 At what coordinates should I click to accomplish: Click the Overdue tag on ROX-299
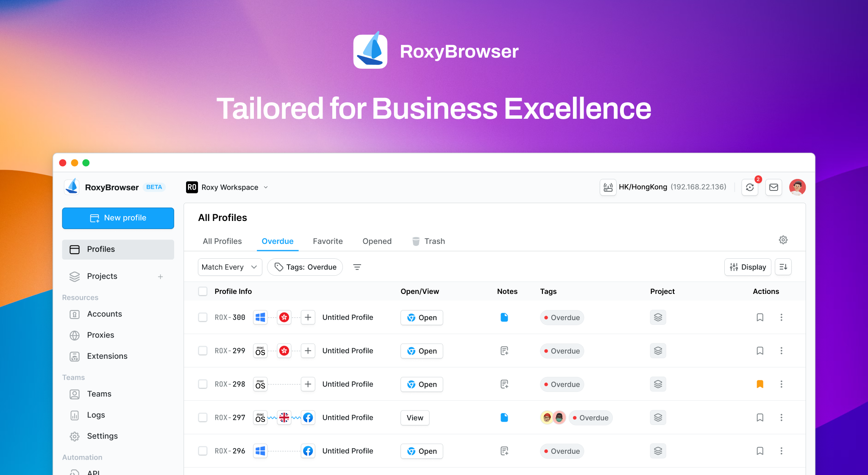pos(562,351)
